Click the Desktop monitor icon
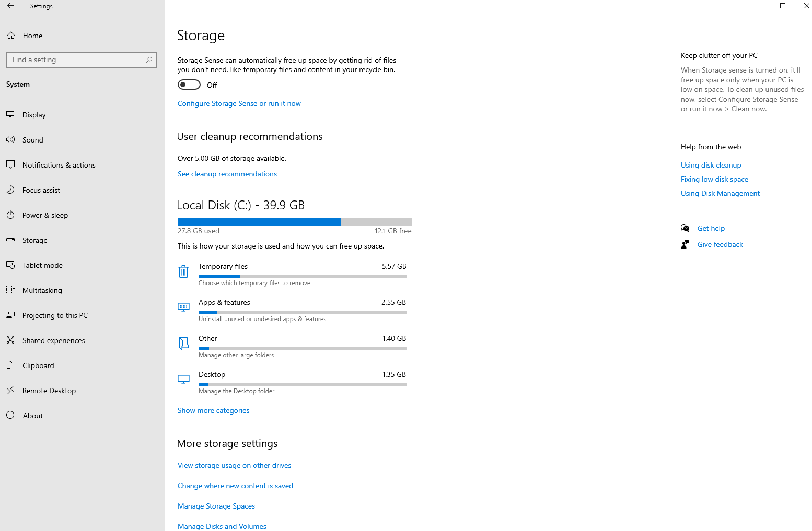 pyautogui.click(x=183, y=379)
